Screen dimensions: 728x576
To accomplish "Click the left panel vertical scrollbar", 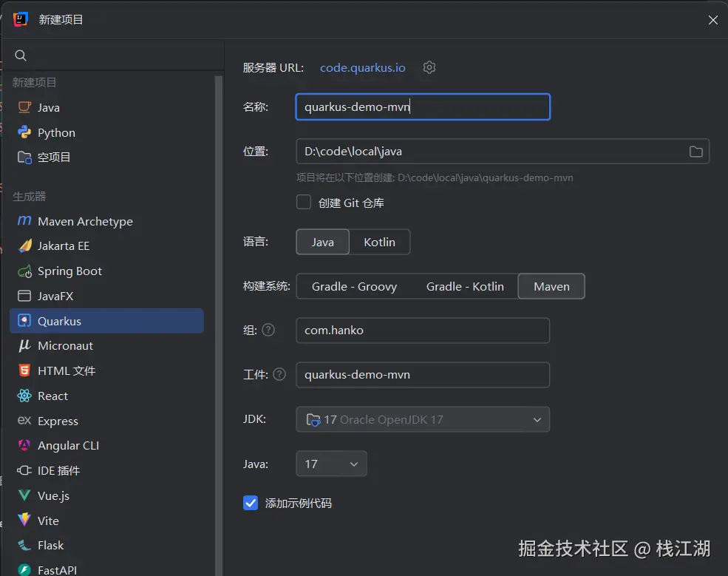I will tap(219, 325).
